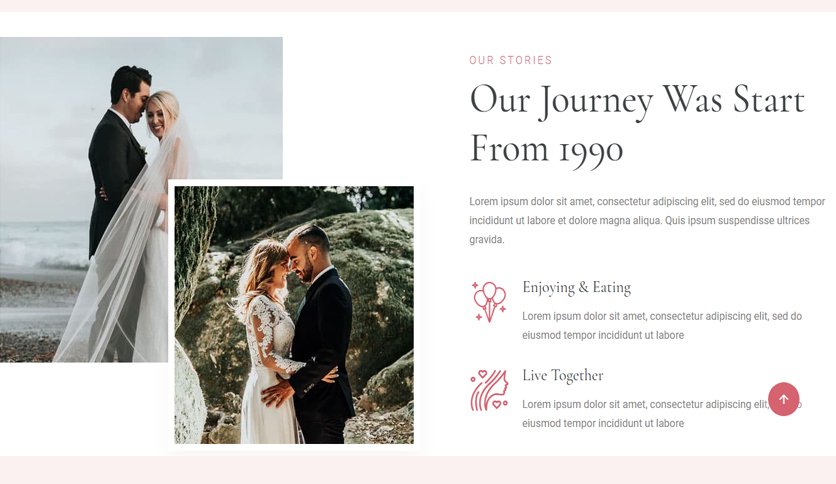
Task: Click the description under Enjoying & Eating
Action: click(662, 326)
